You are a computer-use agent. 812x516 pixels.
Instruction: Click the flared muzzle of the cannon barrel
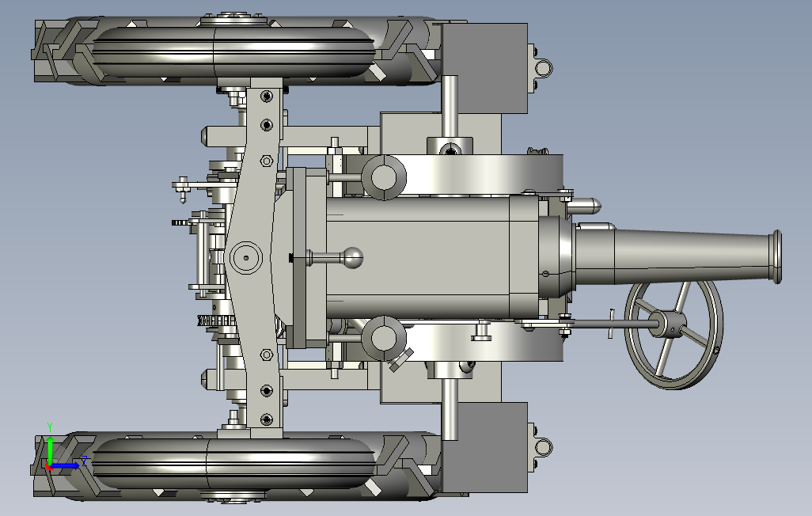777,257
